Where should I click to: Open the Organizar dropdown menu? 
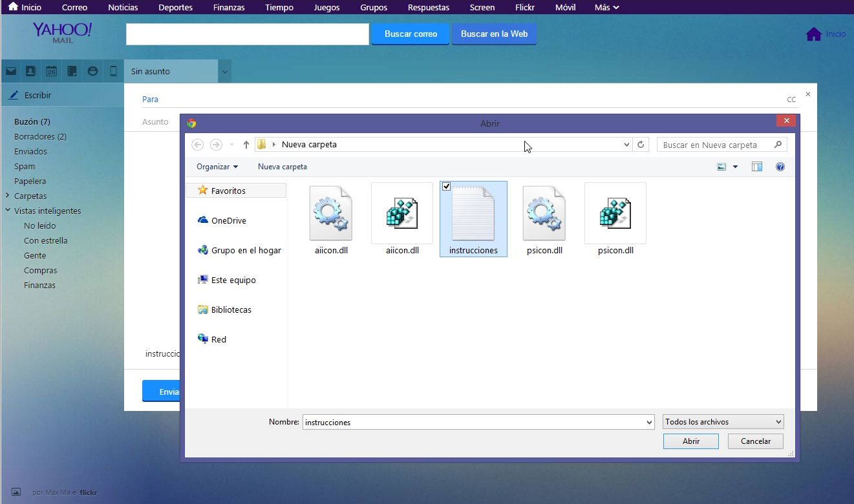[217, 167]
